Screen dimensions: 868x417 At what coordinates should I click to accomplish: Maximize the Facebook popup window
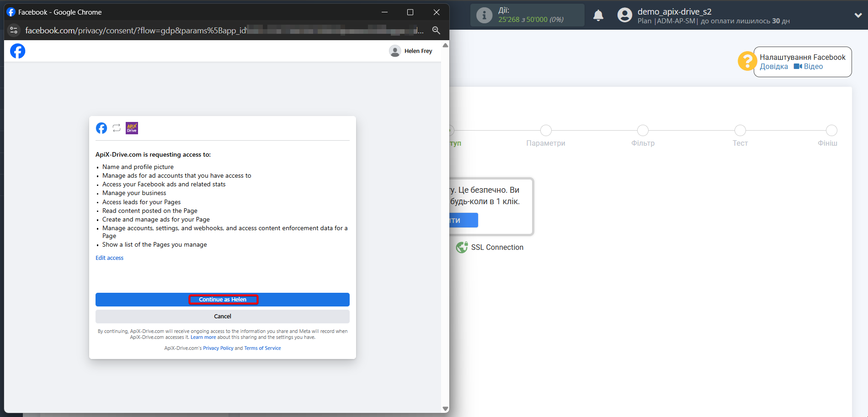pos(410,12)
